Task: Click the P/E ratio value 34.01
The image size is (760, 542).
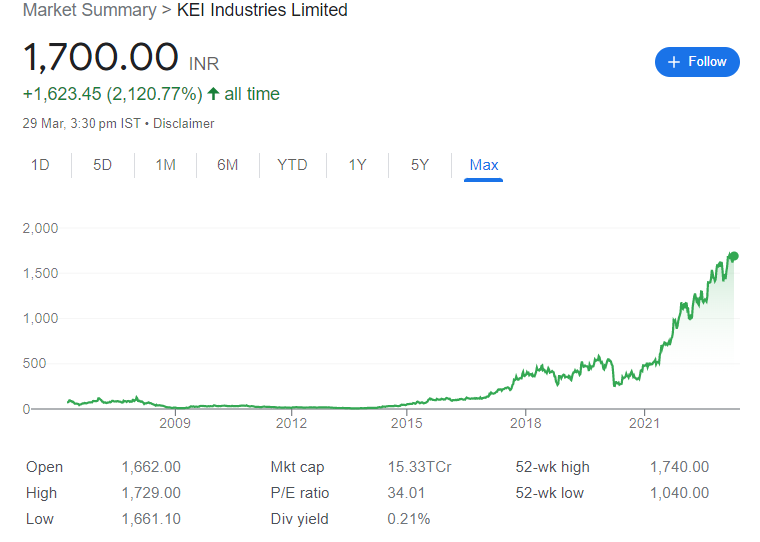Action: click(406, 493)
